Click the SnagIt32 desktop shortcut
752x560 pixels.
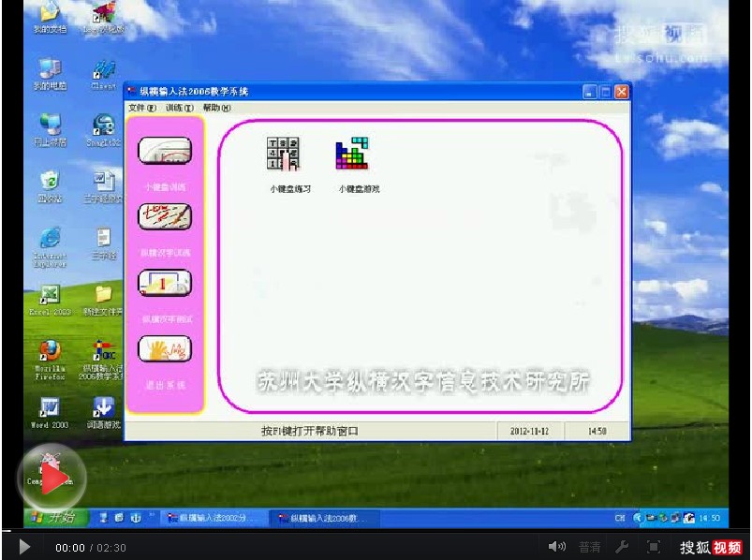coord(104,130)
